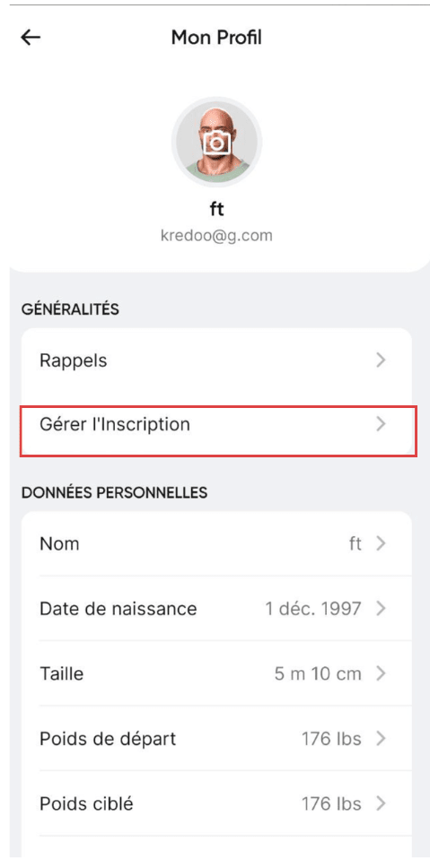Tap the username ft under avatar
Screen dimensions: 430x868
[216, 209]
